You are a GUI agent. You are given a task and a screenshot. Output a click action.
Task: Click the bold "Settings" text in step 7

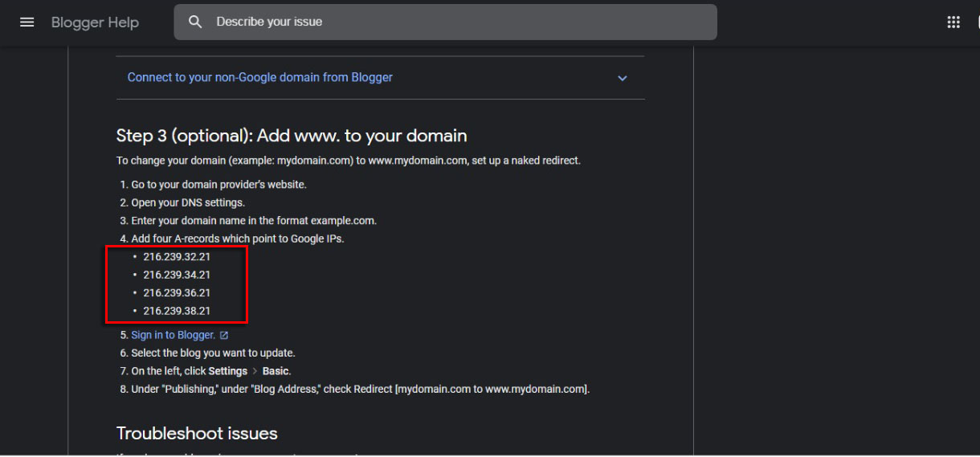pos(228,371)
